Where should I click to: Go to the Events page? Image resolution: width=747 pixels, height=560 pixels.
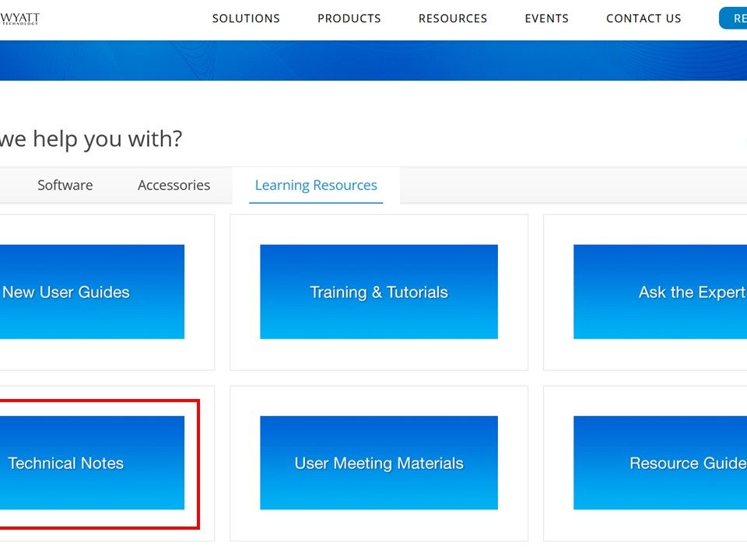546,19
